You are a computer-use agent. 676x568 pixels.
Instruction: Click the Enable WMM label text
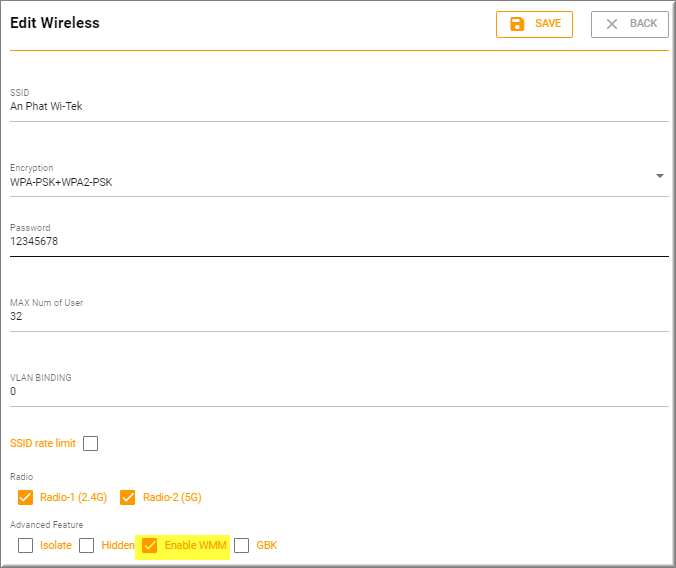click(195, 545)
